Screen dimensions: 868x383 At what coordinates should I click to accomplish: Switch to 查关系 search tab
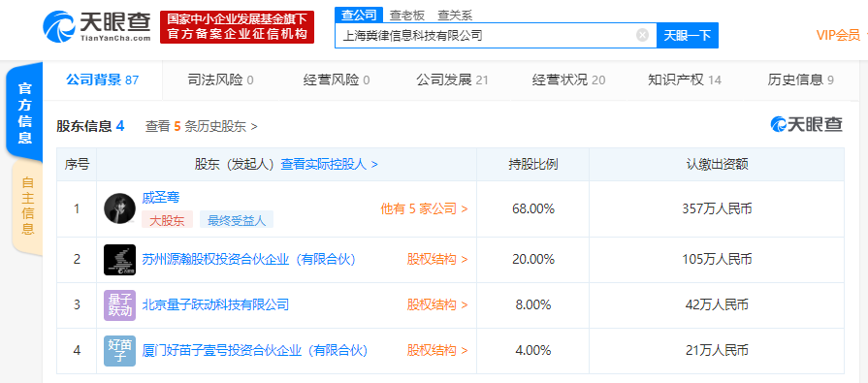click(x=455, y=15)
